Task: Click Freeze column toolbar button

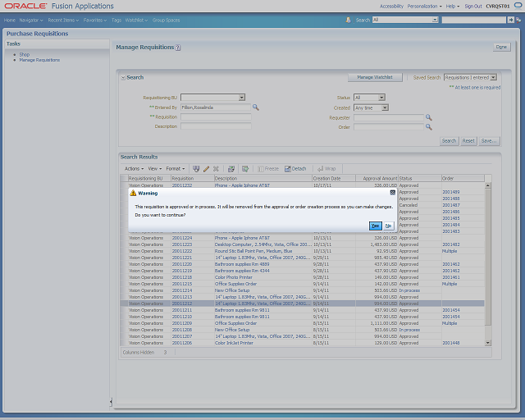Action: point(268,169)
